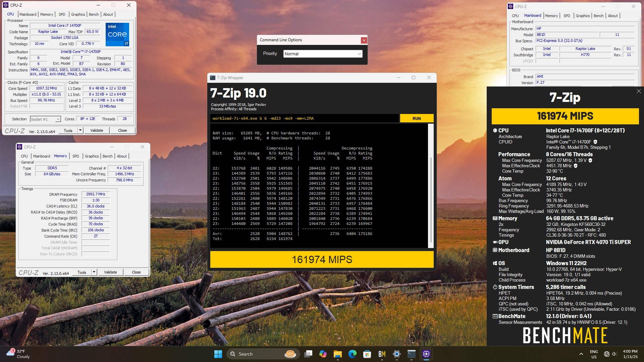This screenshot has height=362, width=644.
Task: Open Bench tab in top-left CPU-Z
Action: pyautogui.click(x=94, y=14)
